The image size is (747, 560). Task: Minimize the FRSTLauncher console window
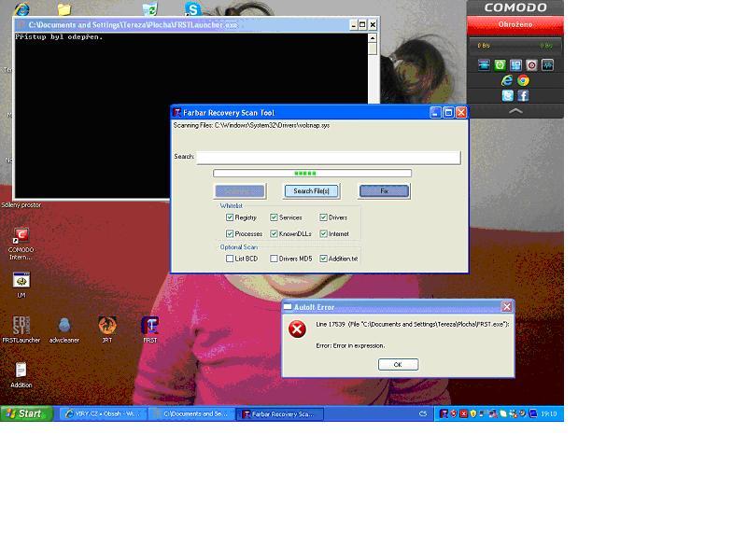pyautogui.click(x=353, y=25)
